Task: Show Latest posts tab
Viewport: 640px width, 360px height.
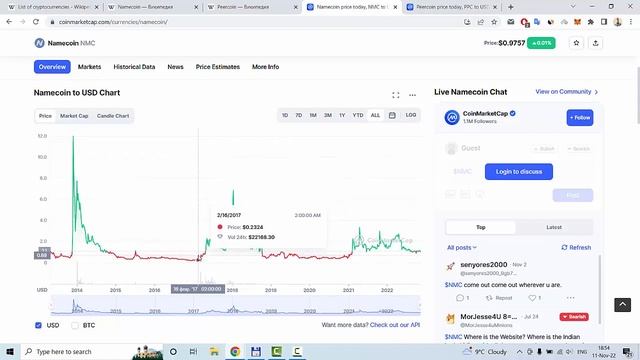Action: (553, 227)
